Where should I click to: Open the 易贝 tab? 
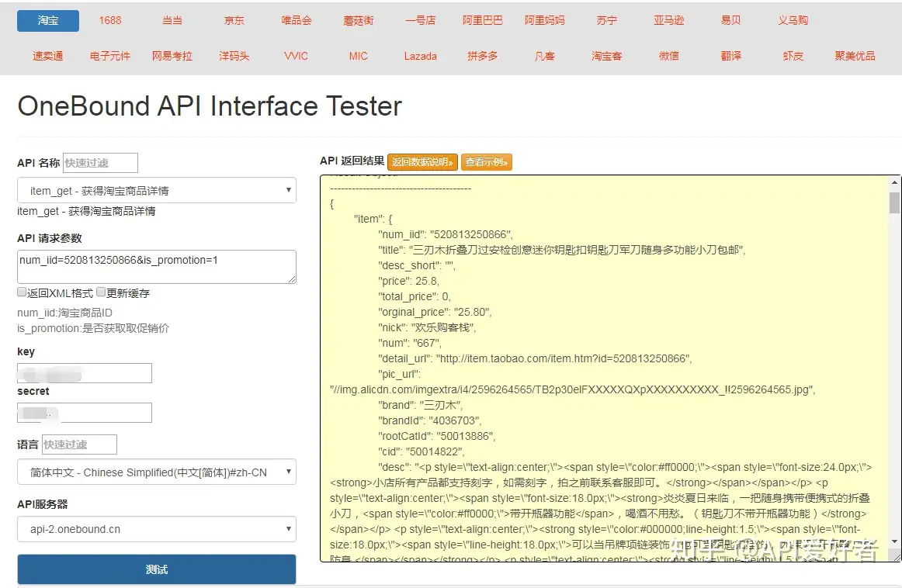(x=731, y=21)
